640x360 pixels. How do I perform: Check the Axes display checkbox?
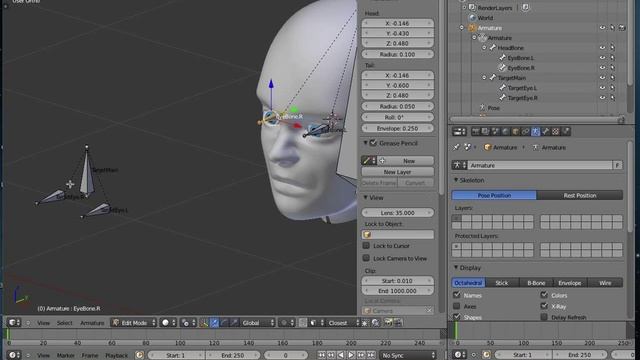tap(457, 306)
